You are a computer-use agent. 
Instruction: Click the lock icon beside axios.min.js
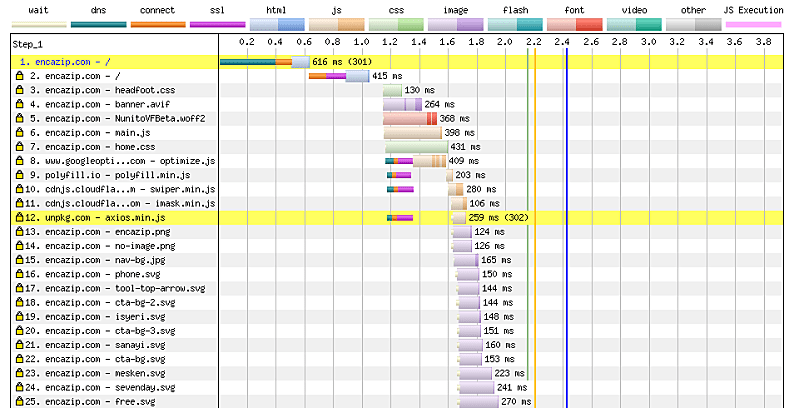click(20, 218)
